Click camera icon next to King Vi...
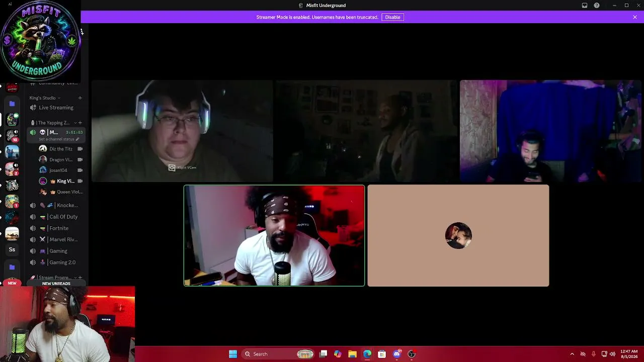 (80, 181)
